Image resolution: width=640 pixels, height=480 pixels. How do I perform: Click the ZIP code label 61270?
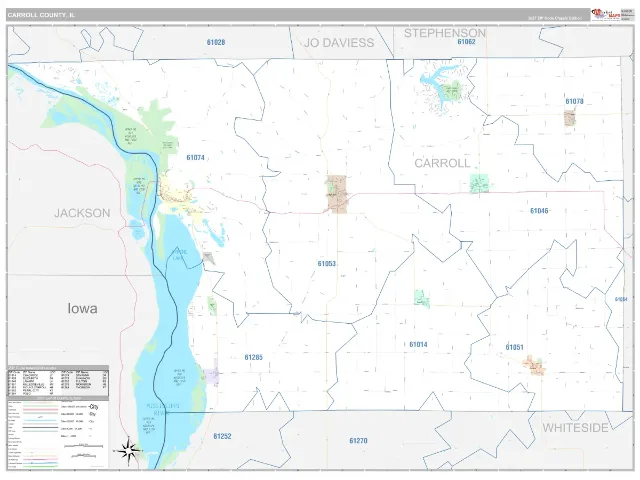[x=358, y=441]
